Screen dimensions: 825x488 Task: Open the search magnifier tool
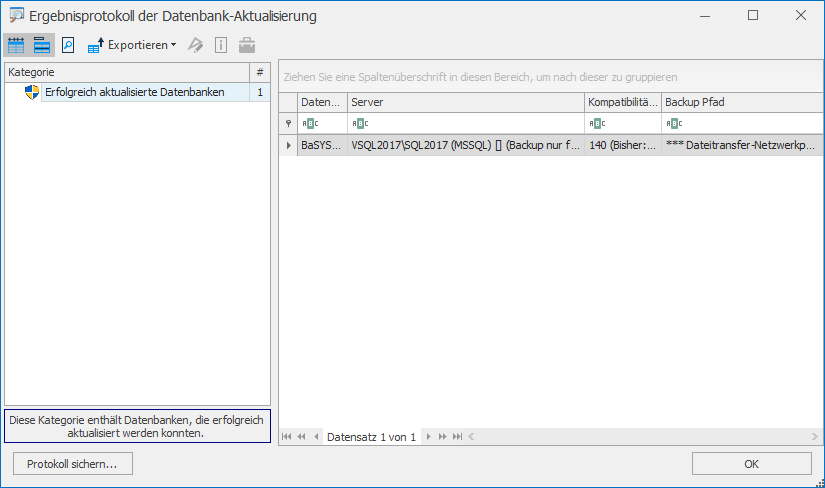pyautogui.click(x=68, y=45)
